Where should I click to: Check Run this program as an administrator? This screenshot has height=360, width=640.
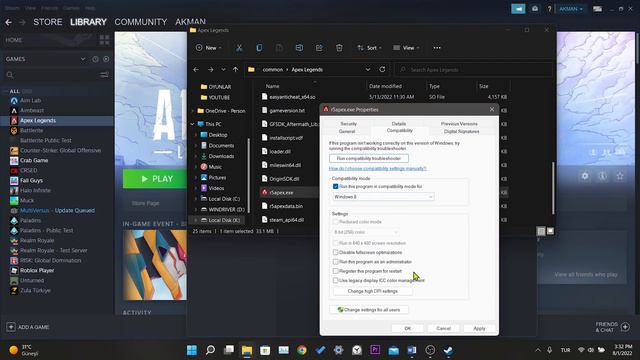pyautogui.click(x=336, y=262)
